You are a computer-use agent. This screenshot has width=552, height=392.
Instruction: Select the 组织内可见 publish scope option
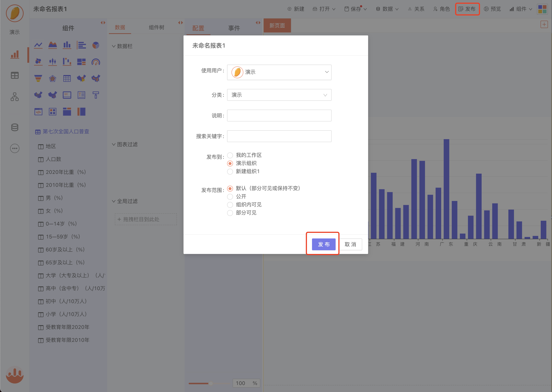tap(230, 205)
